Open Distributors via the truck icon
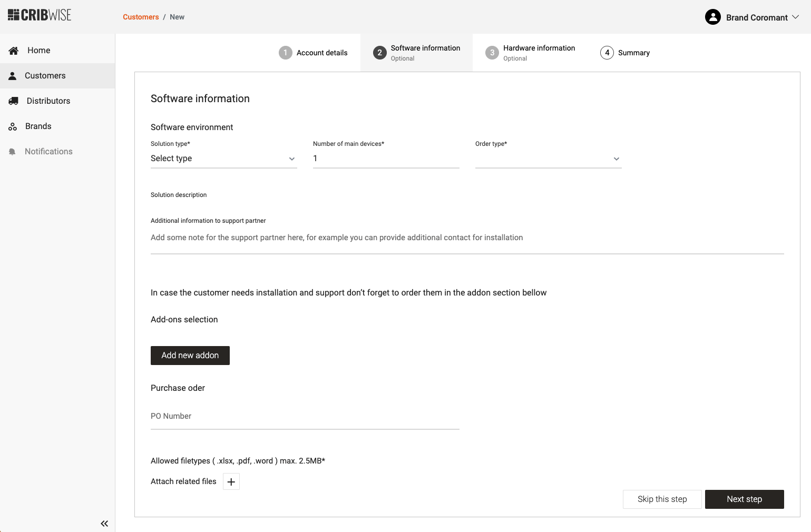The width and height of the screenshot is (811, 532). (14, 101)
